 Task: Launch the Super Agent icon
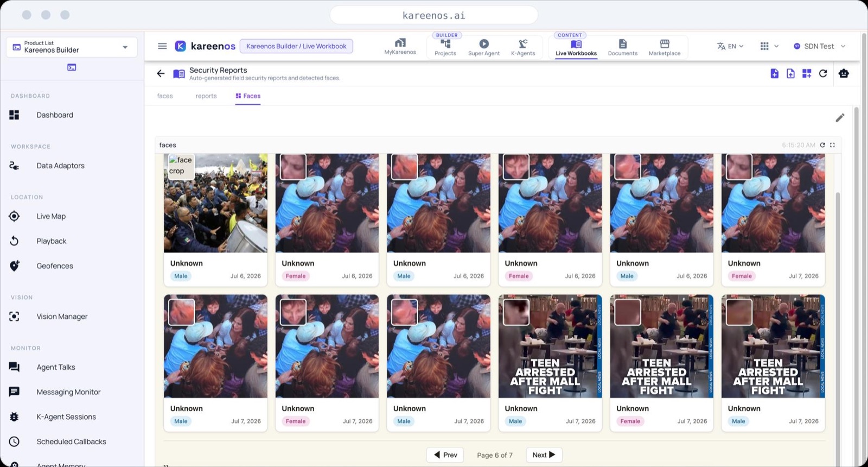[484, 47]
